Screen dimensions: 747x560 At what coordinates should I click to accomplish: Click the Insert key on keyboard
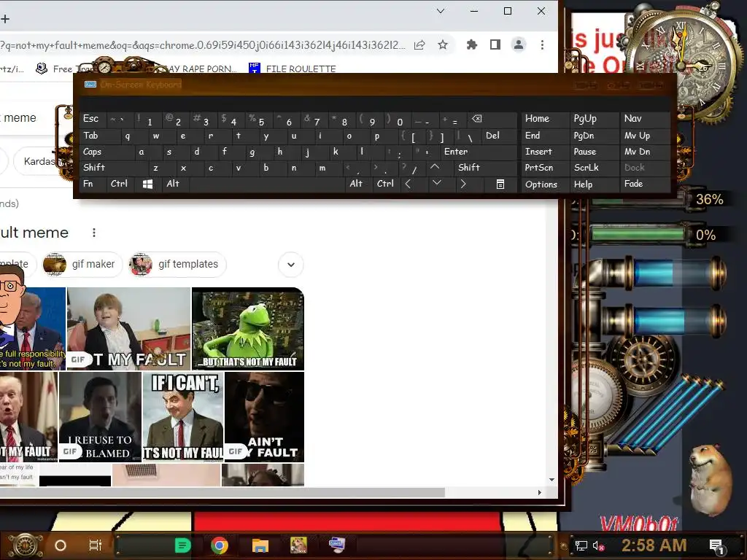545,152
